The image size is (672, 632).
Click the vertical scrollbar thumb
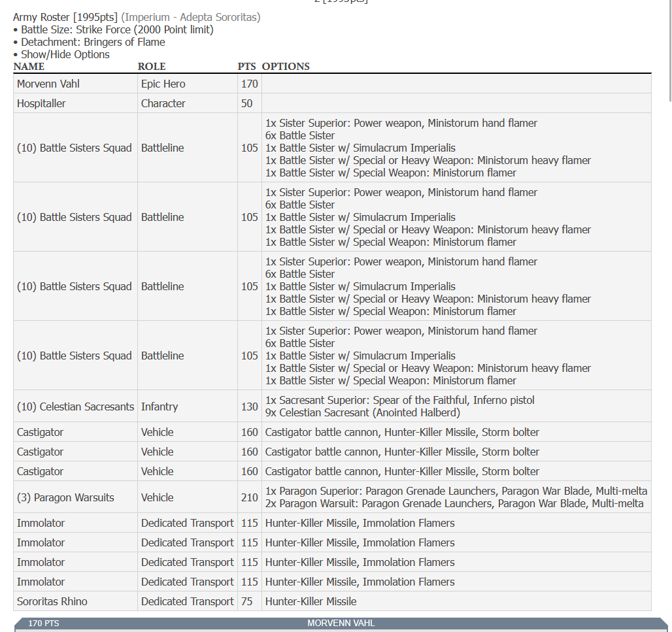(670, 50)
